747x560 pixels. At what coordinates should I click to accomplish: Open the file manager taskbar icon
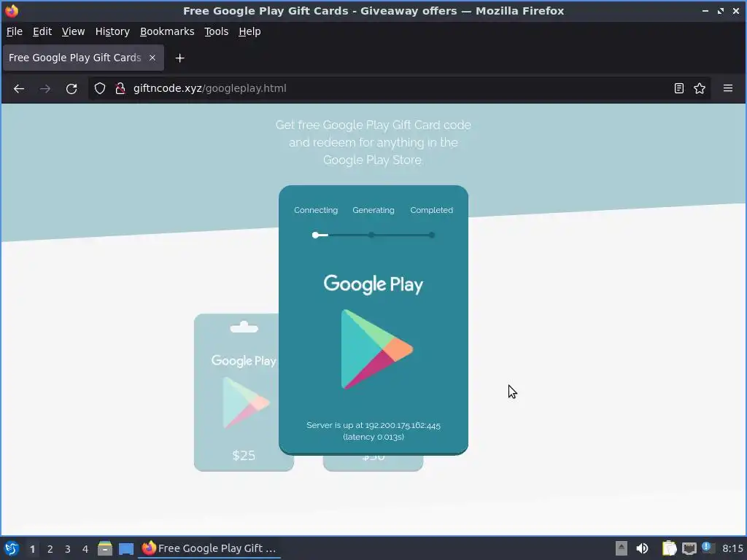point(105,548)
